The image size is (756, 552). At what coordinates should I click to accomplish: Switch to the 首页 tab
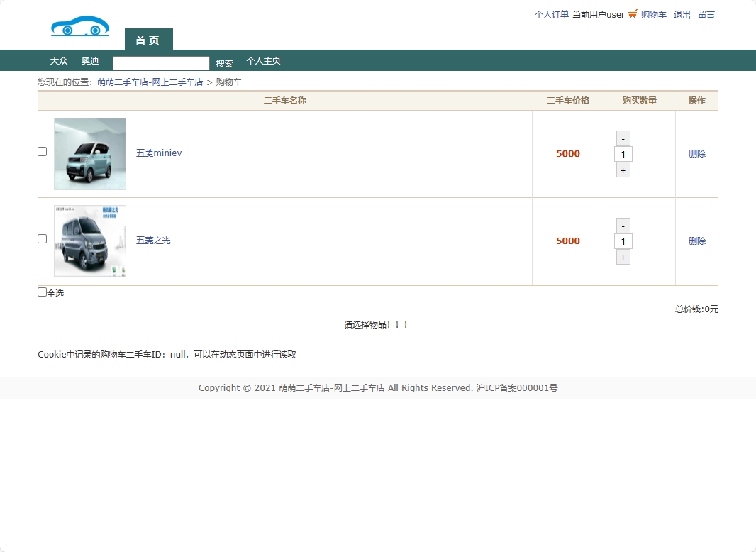click(x=148, y=40)
